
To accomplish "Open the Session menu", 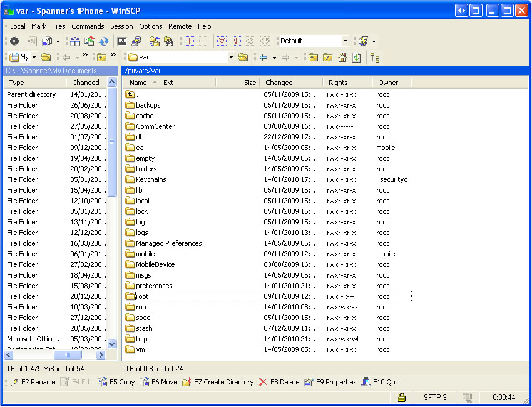I will point(121,26).
